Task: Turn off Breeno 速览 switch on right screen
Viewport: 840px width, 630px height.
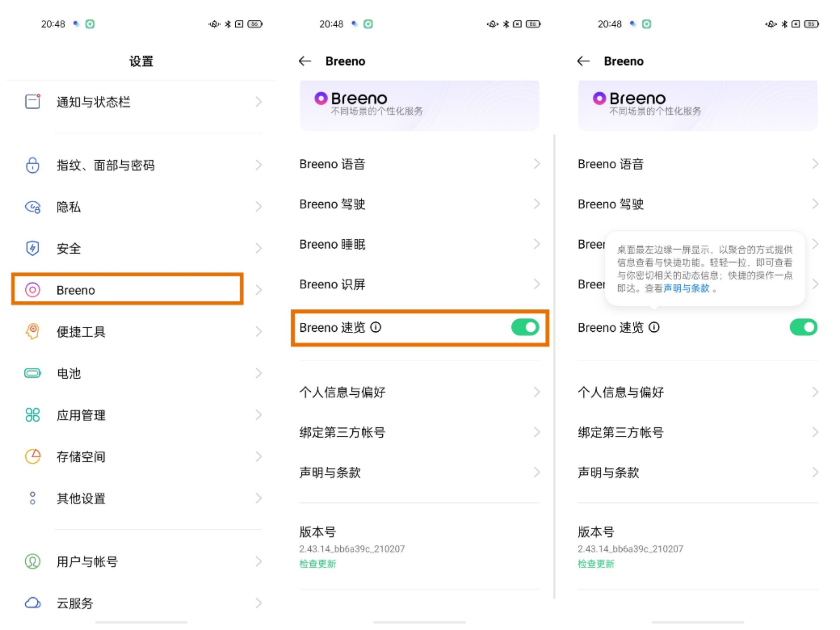Action: tap(803, 327)
